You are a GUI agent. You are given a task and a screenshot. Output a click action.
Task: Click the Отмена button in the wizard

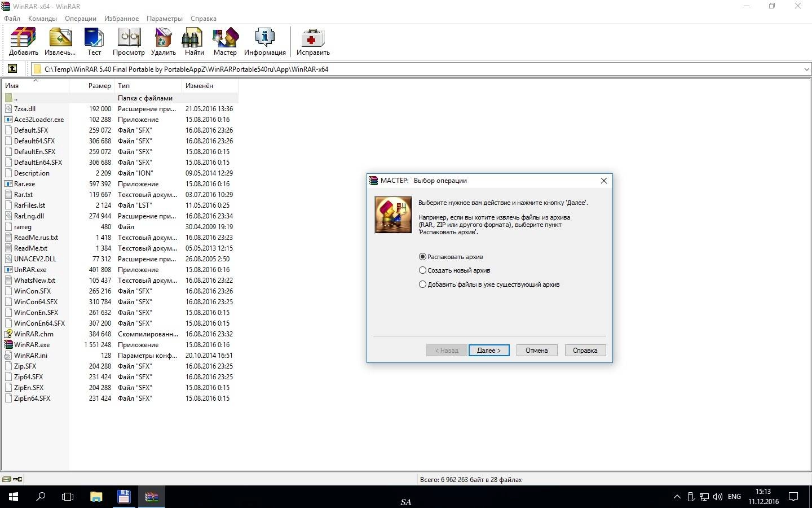(x=537, y=350)
